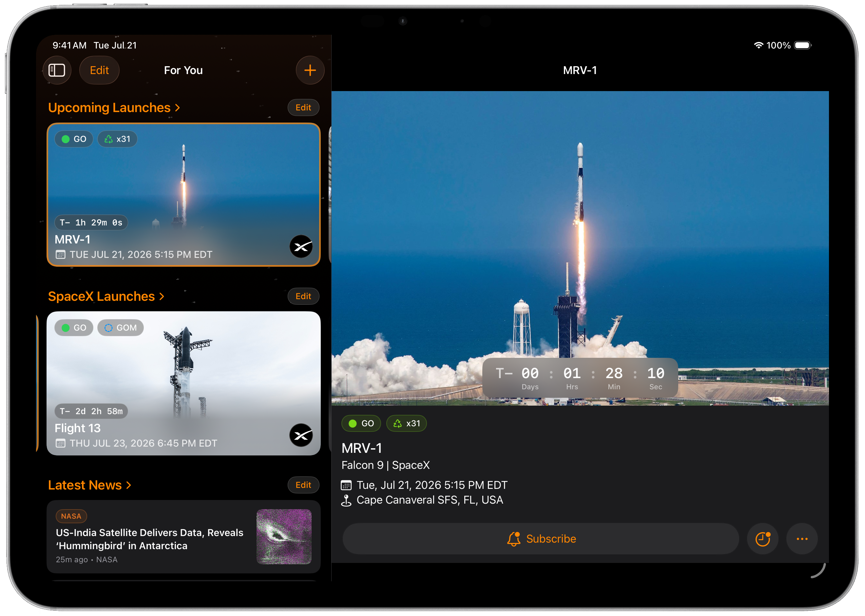Image resolution: width=865 pixels, height=616 pixels.
Task: Tap the Falcon 9 | SpaceX subtitle
Action: click(x=386, y=465)
